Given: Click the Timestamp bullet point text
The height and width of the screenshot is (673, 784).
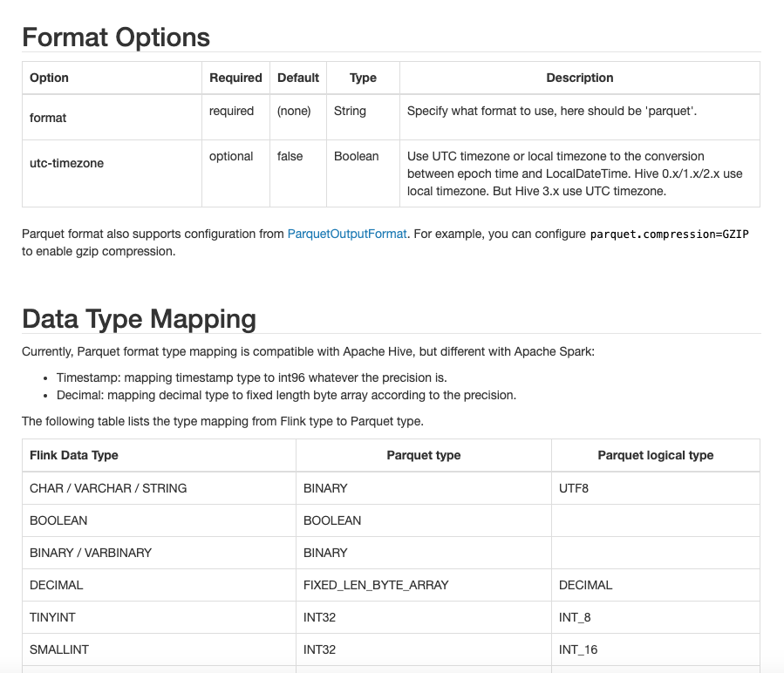Looking at the screenshot, I should (x=251, y=378).
